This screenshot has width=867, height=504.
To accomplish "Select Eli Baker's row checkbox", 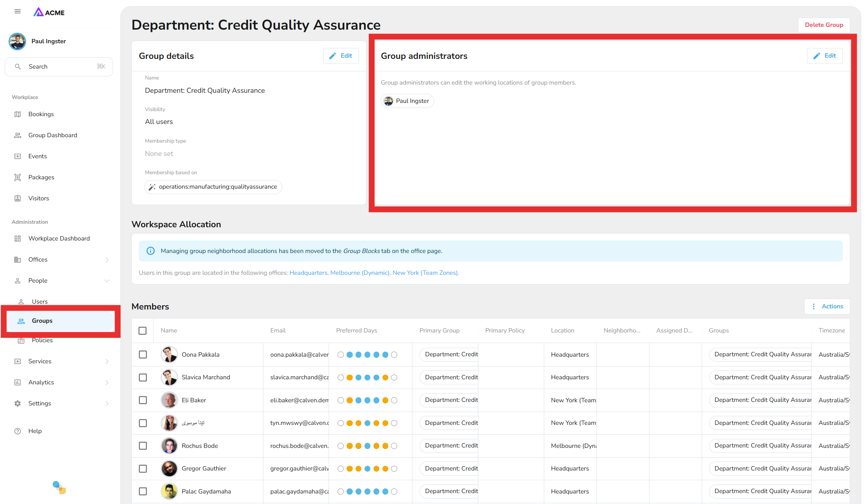I will click(143, 400).
